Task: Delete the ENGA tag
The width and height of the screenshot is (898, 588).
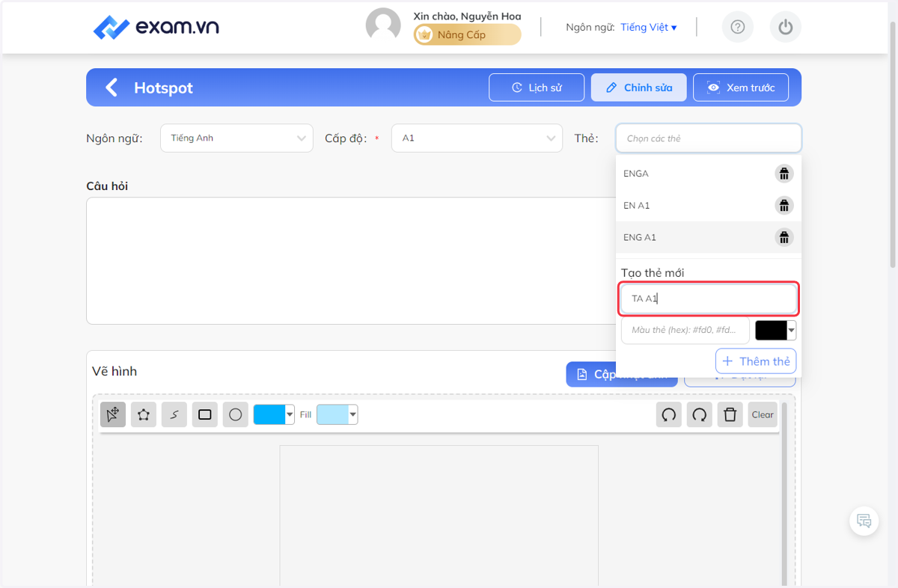Action: (784, 174)
